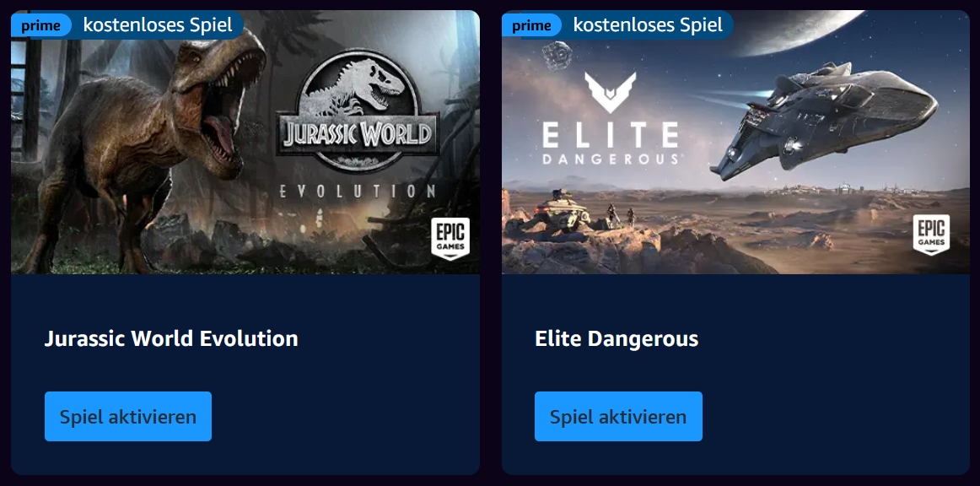980x486 pixels.
Task: Click the prime badge on Jurassic World card
Action: pos(40,25)
